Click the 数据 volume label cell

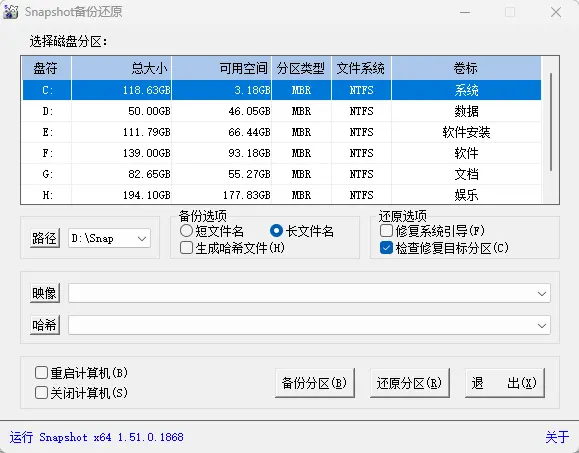tap(466, 111)
